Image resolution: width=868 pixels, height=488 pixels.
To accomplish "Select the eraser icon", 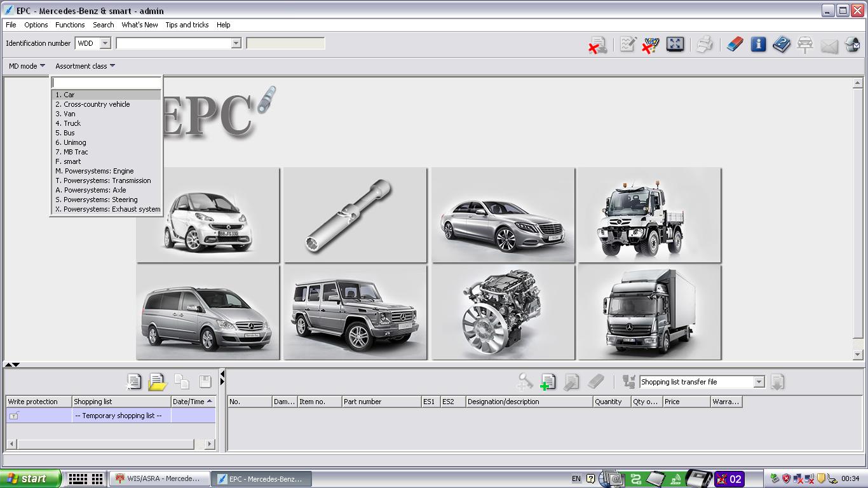I will point(735,44).
